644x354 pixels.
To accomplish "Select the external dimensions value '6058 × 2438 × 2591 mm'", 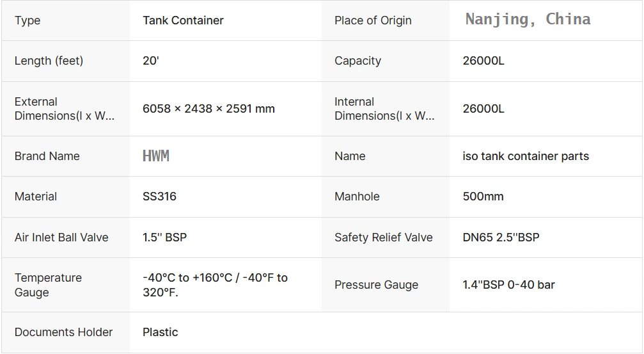I will (208, 109).
